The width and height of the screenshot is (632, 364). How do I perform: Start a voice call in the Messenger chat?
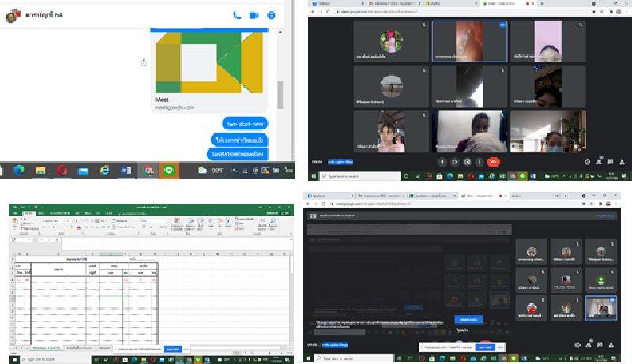[237, 15]
